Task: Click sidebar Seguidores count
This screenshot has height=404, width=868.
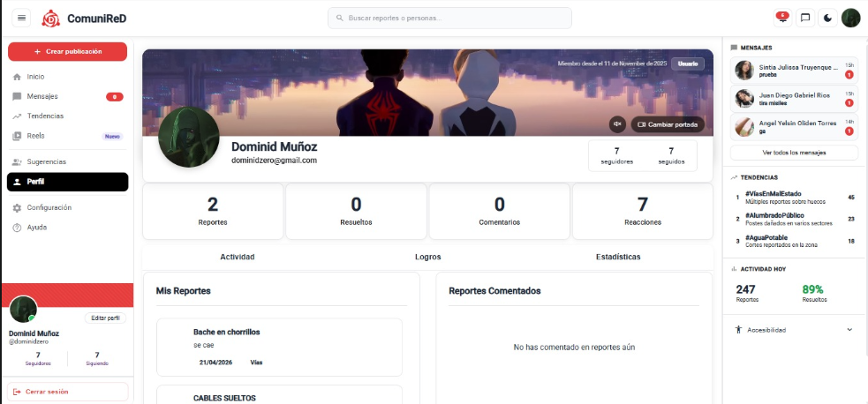Action: click(x=38, y=359)
